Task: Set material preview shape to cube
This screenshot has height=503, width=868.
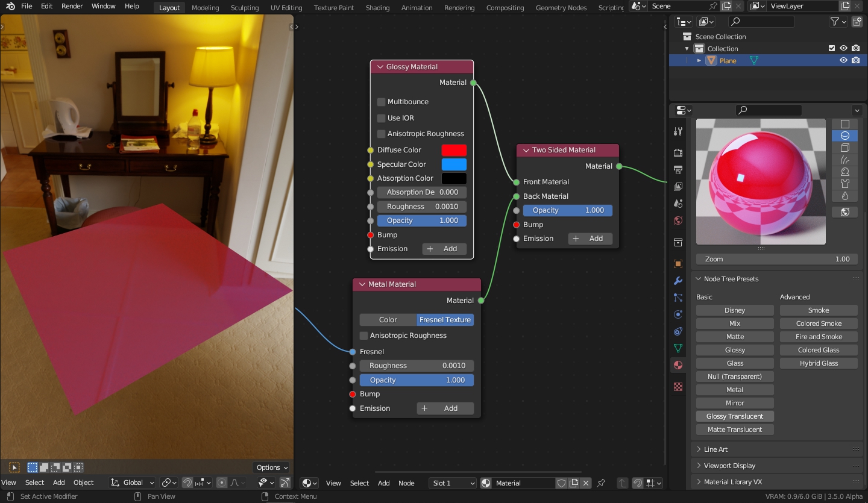Action: tap(844, 148)
